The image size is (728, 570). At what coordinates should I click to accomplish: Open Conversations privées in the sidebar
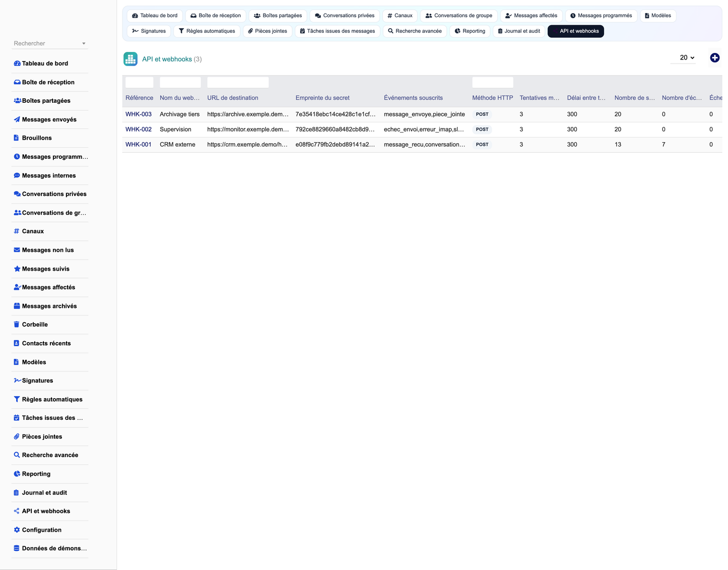(50, 194)
